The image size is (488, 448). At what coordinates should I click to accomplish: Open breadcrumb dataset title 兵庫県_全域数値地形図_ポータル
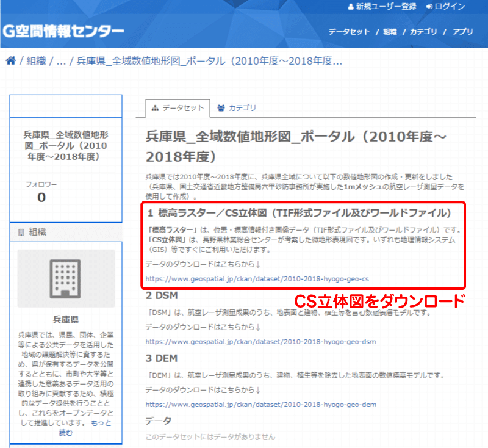tap(209, 60)
